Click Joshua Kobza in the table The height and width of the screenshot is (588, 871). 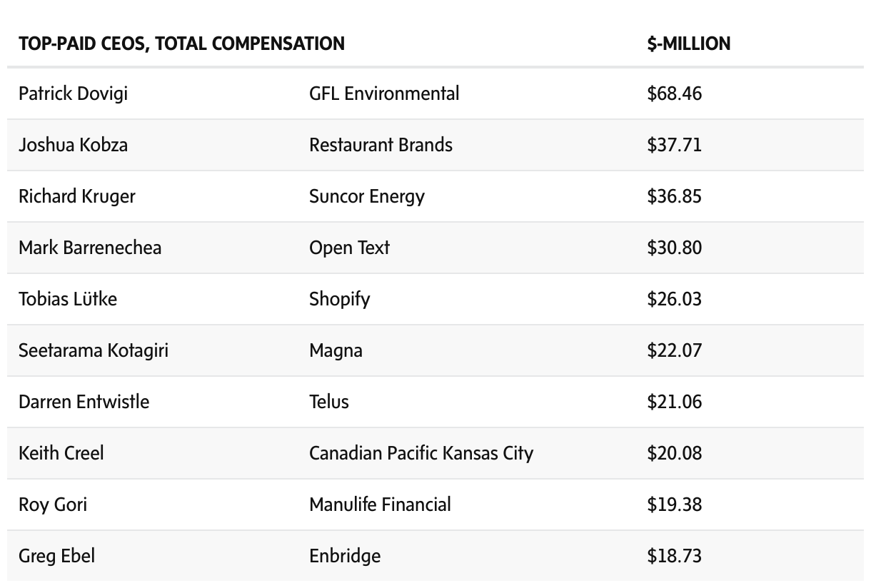(x=74, y=145)
